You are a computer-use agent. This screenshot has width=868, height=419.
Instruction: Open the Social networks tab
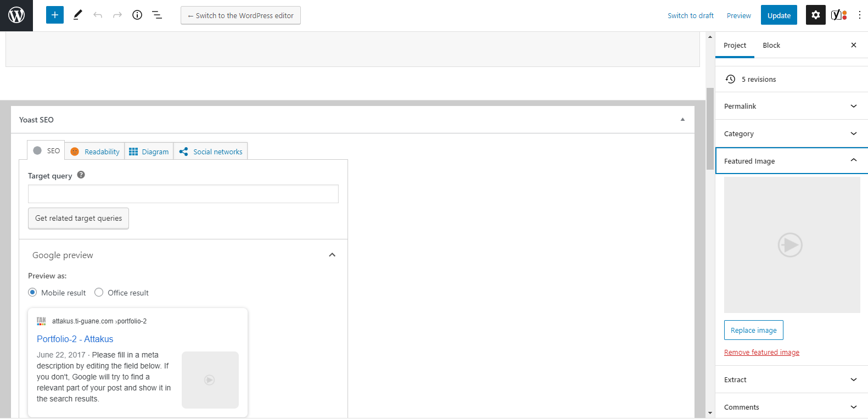(211, 152)
